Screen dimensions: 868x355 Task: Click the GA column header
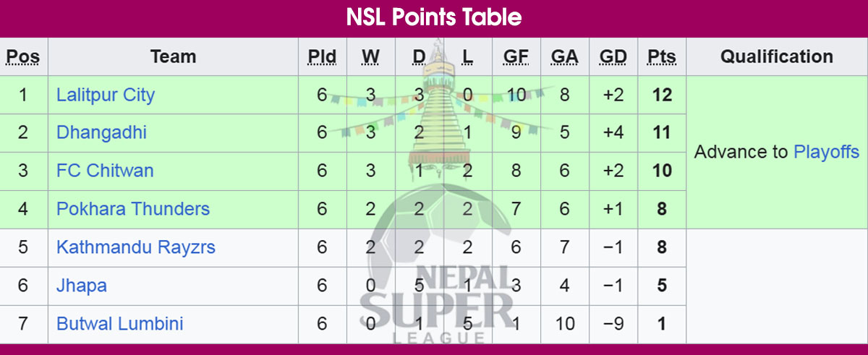(x=564, y=56)
